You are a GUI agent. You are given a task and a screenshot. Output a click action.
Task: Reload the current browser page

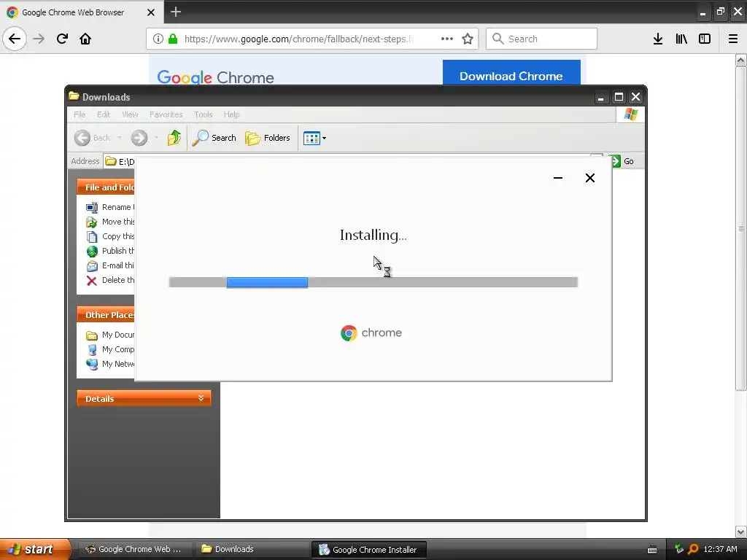pyautogui.click(x=62, y=39)
